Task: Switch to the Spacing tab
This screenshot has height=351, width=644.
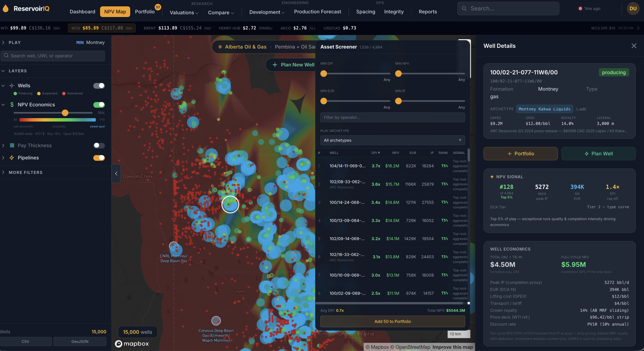Action: pyautogui.click(x=365, y=12)
